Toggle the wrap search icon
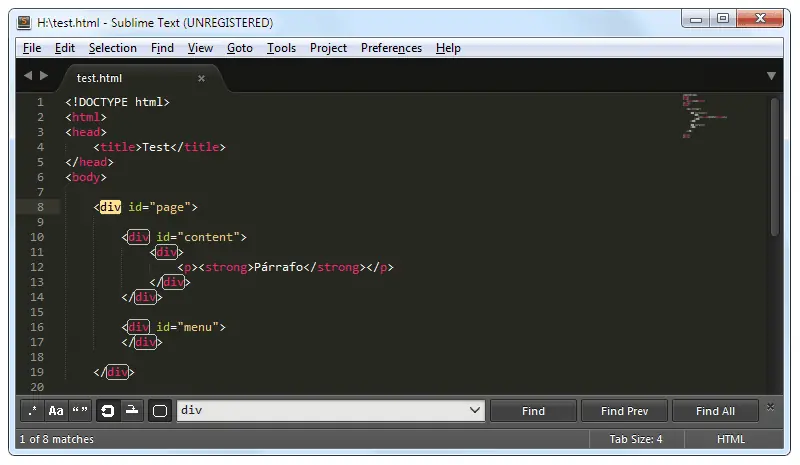Screen dimensions: 800x465 pos(108,411)
